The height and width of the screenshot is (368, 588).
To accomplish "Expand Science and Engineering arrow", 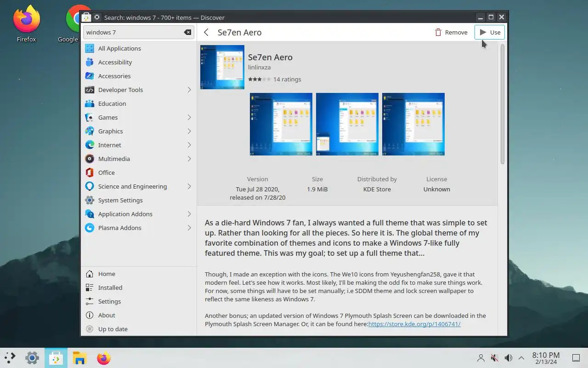I will [x=189, y=186].
